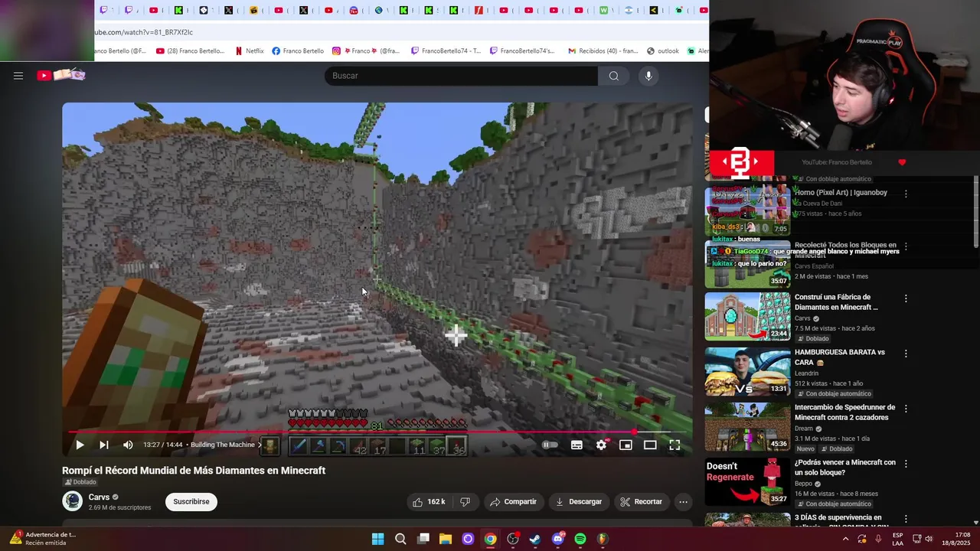The image size is (980, 551).
Task: Skip to the next video
Action: pos(104,445)
